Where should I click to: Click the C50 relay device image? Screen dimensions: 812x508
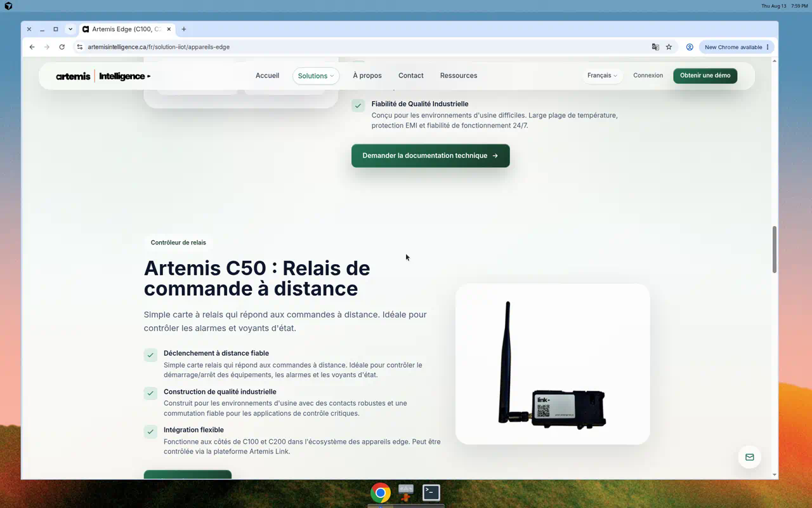pos(553,364)
